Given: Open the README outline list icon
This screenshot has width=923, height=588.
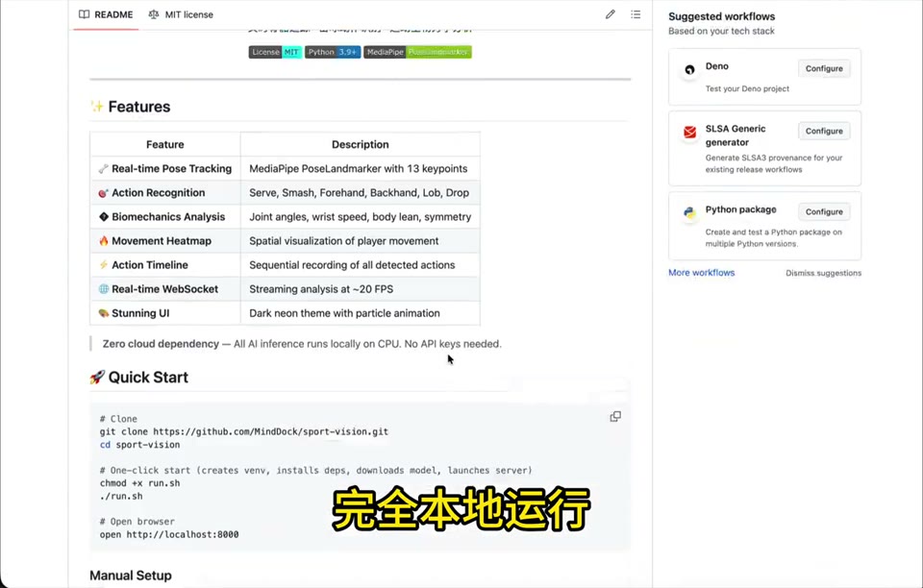Looking at the screenshot, I should [x=636, y=14].
